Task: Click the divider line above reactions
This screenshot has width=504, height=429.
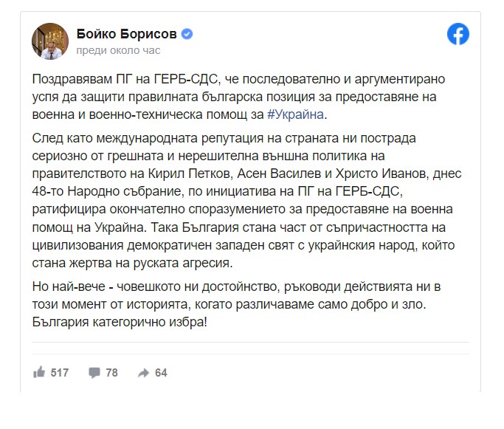Action: (252, 343)
